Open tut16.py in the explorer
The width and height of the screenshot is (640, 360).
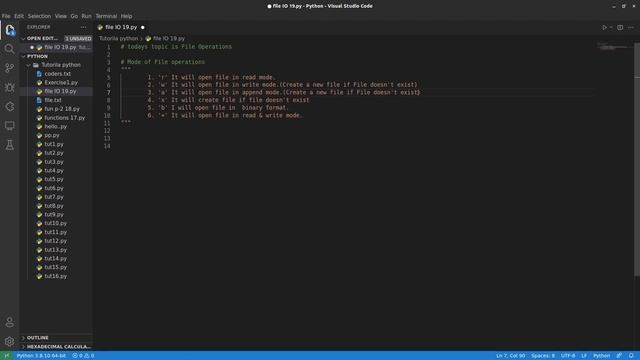(x=56, y=276)
